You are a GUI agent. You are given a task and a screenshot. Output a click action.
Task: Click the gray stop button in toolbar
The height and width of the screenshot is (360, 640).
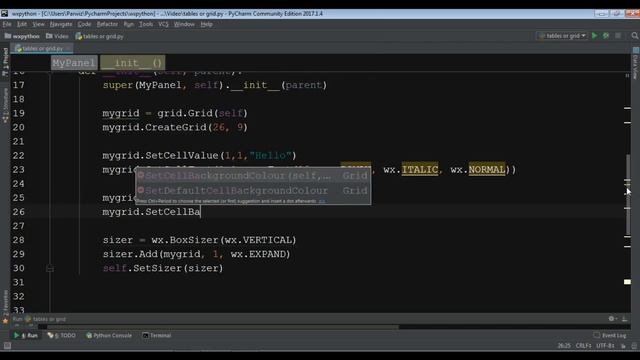[x=618, y=36]
